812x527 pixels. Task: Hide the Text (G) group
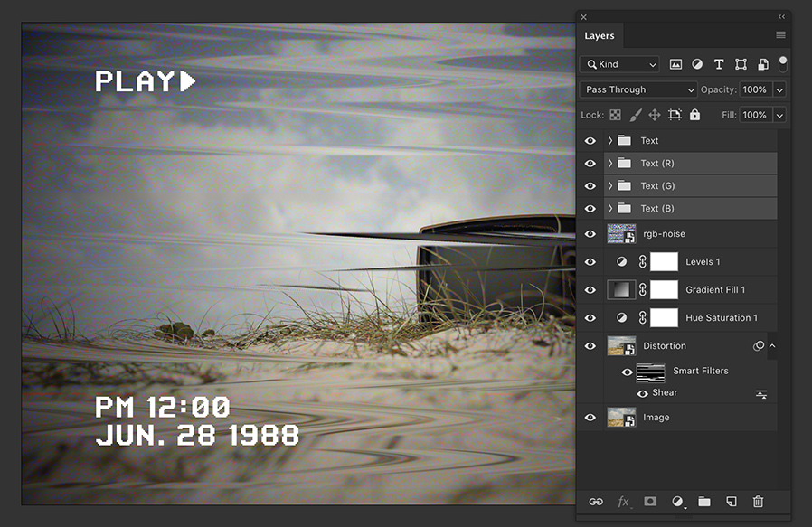tap(590, 186)
